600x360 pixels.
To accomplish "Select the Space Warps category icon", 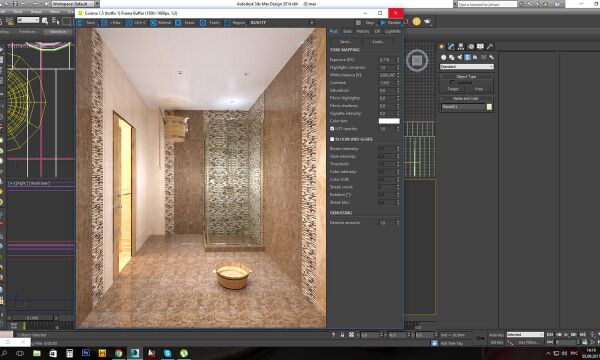I will tap(484, 57).
